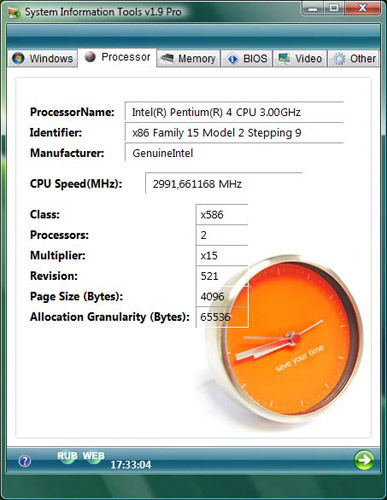
Task: Click the Manufacturer GenuineIntel field
Action: click(234, 153)
